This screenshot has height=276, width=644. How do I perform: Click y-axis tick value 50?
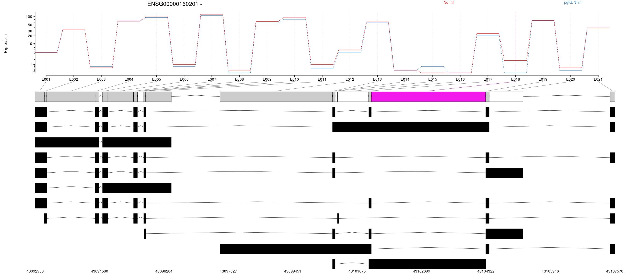(30, 25)
